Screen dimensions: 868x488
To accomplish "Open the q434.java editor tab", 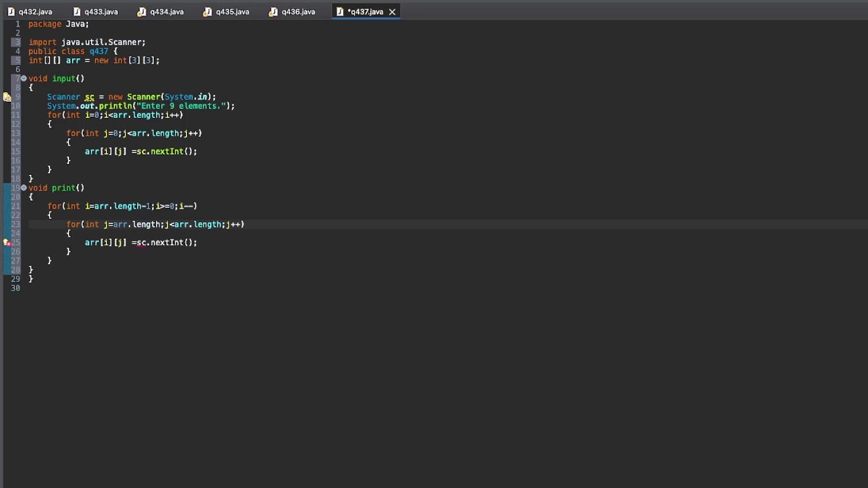I will coord(161,12).
